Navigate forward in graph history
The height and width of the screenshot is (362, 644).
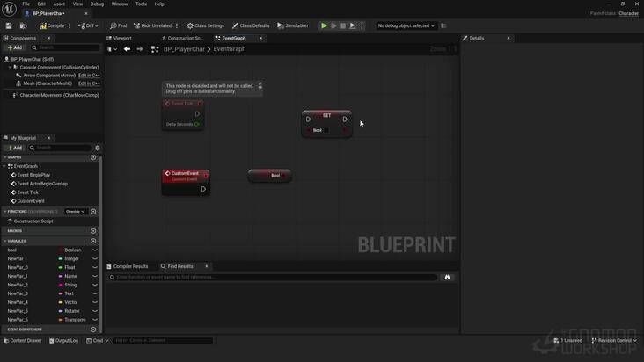(140, 49)
